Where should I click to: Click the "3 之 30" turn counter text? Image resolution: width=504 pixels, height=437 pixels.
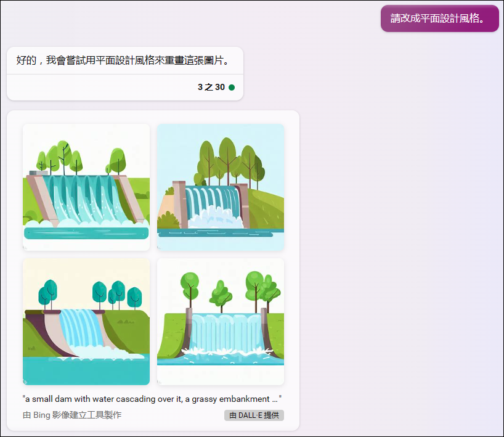[x=211, y=87]
